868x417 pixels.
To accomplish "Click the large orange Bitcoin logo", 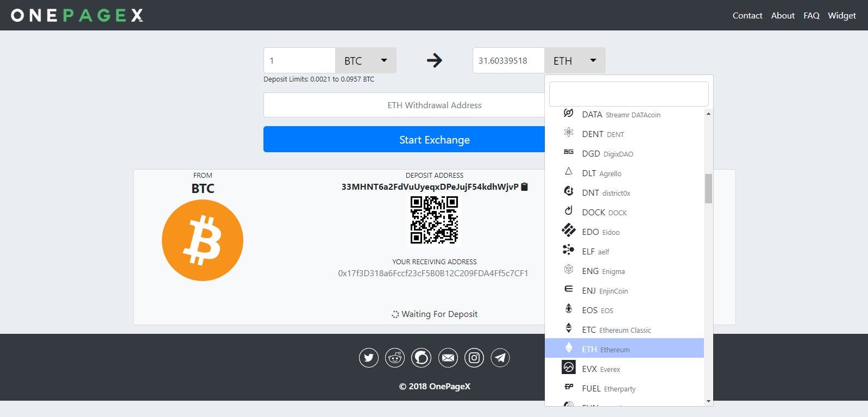I will click(203, 240).
